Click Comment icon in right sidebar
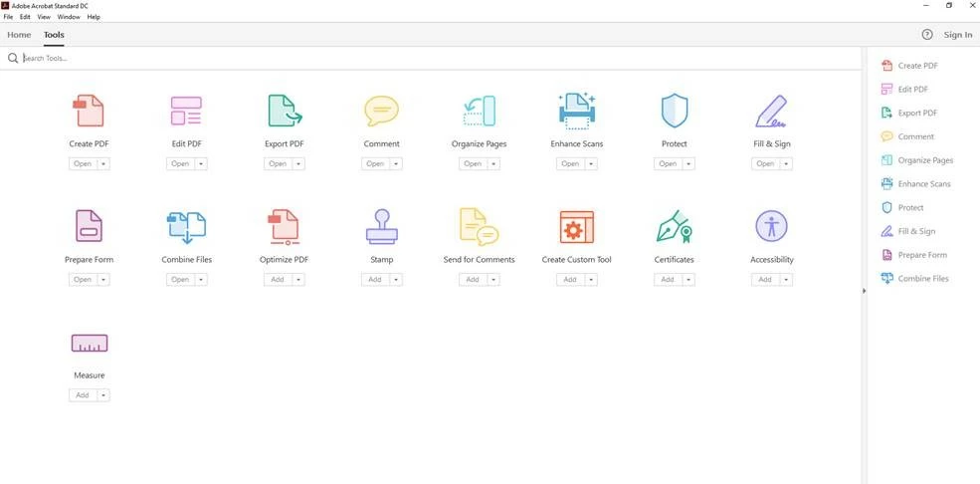 (x=886, y=136)
